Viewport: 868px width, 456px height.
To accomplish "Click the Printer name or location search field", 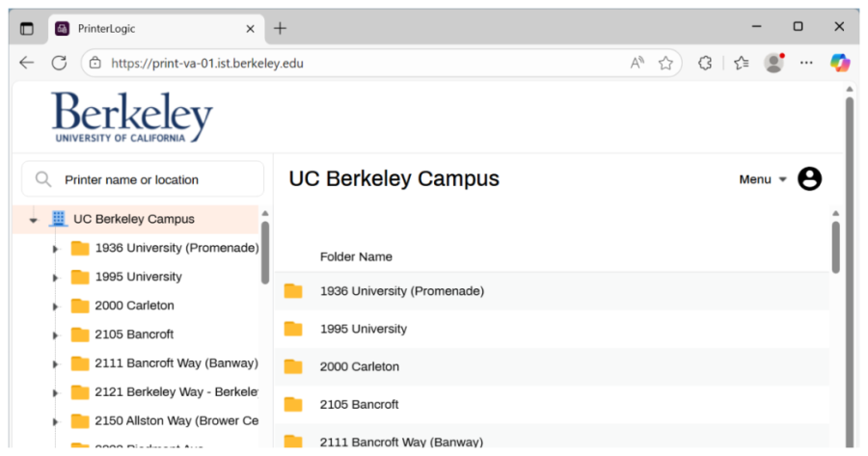I will point(154,179).
